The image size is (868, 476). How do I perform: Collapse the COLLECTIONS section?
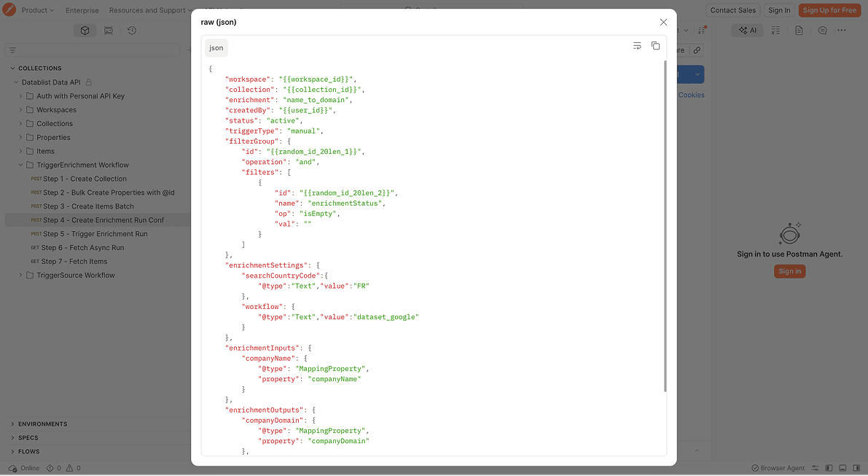pyautogui.click(x=12, y=68)
